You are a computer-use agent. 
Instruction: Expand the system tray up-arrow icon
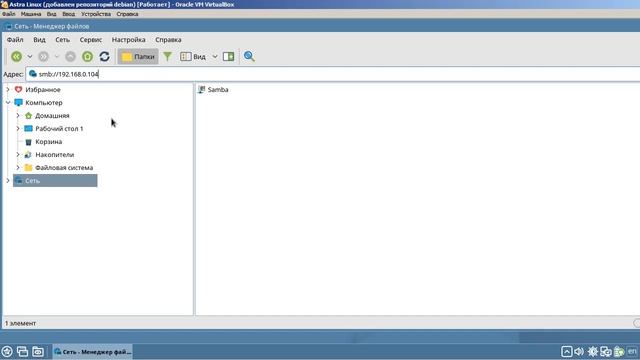567,351
